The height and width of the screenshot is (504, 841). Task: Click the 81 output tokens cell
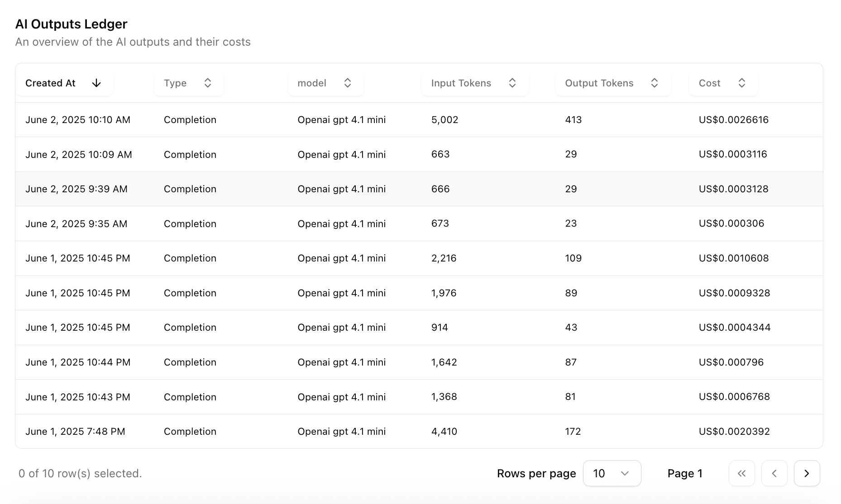570,397
